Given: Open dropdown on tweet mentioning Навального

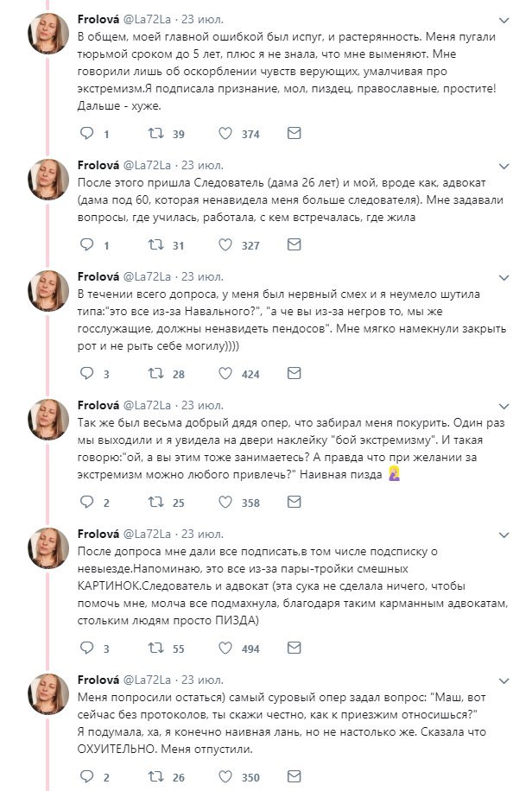Looking at the screenshot, I should click(504, 276).
